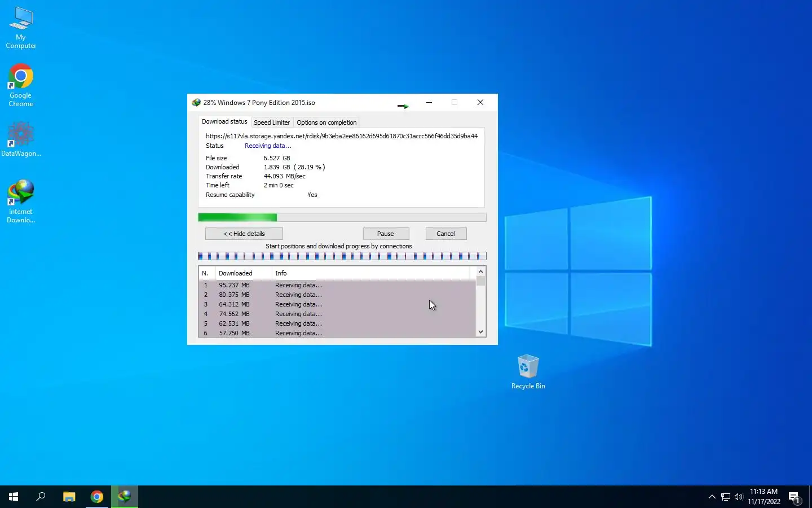Click the N. column header
This screenshot has width=812, height=508.
click(206, 273)
